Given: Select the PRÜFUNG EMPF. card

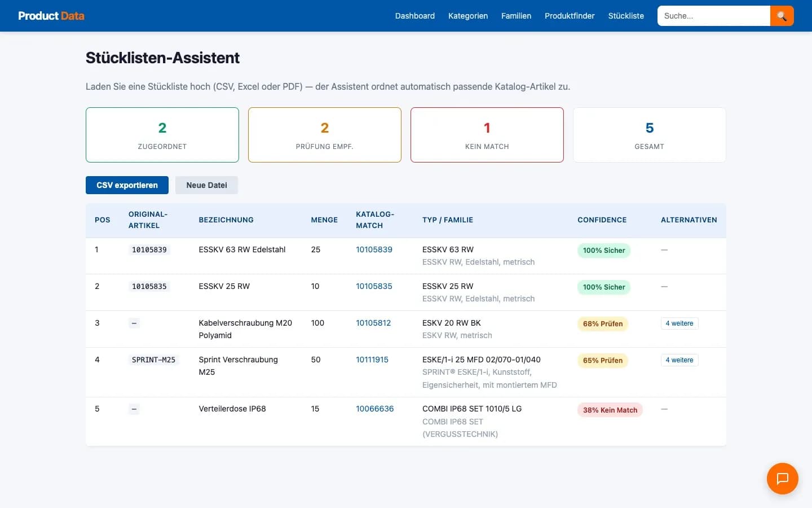Looking at the screenshot, I should pyautogui.click(x=324, y=135).
